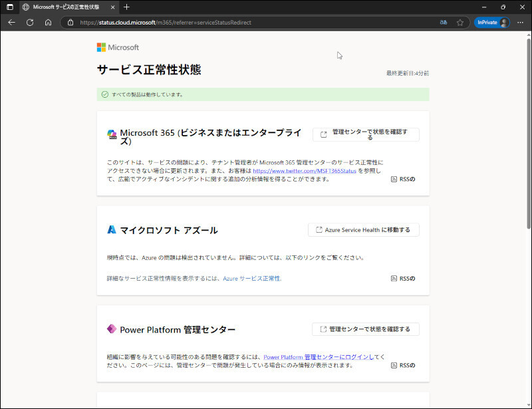Click Azure Service Health に移動する button

pos(363,230)
